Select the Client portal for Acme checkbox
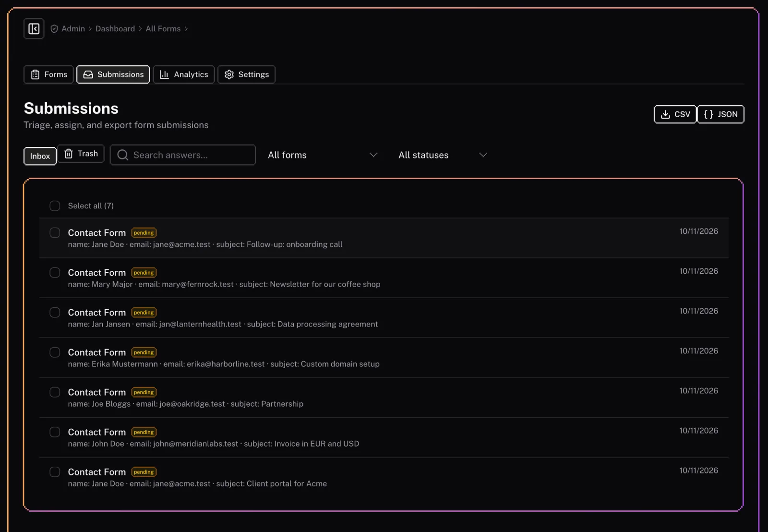The width and height of the screenshot is (768, 532). (x=55, y=472)
